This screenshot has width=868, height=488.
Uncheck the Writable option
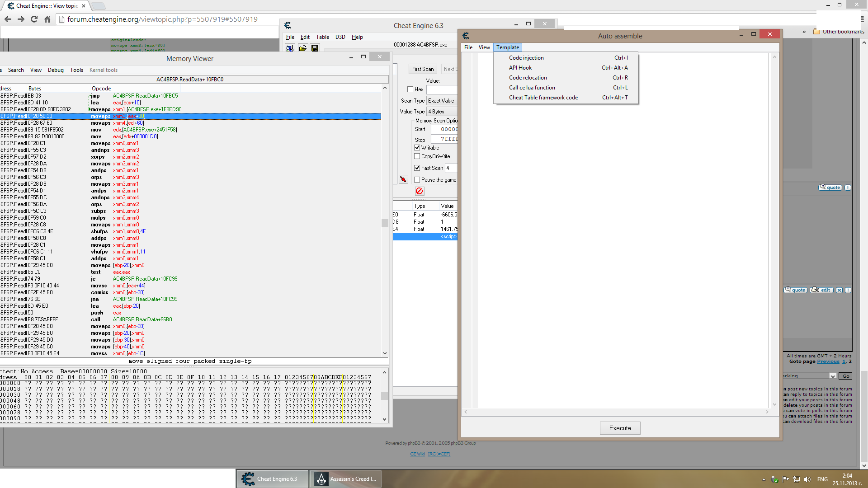pyautogui.click(x=417, y=147)
